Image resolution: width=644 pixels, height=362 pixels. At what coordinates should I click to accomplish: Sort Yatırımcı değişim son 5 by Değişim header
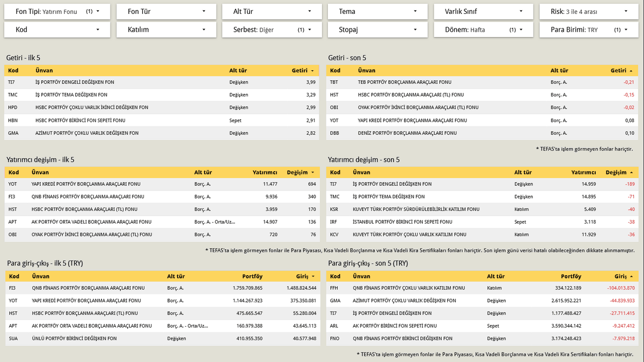[x=616, y=172]
